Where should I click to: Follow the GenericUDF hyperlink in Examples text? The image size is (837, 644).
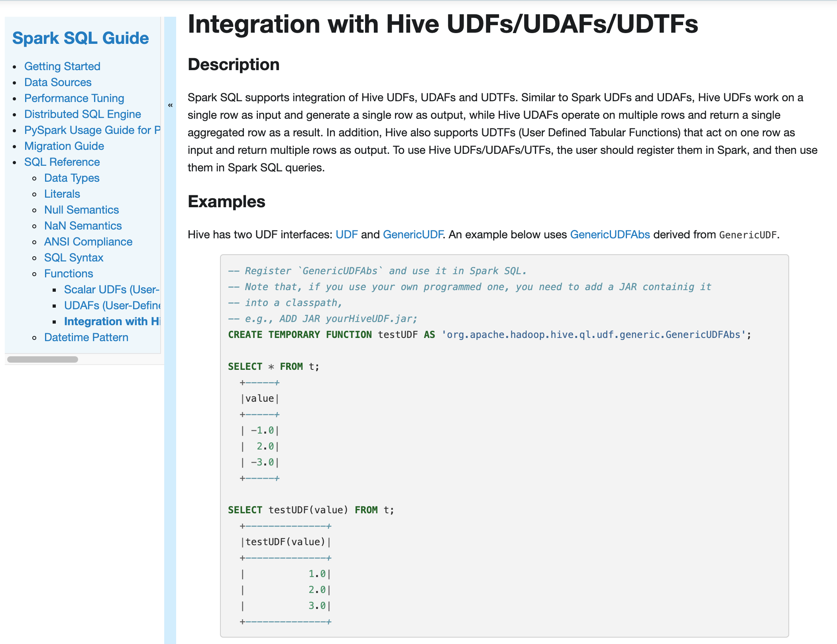coord(413,234)
